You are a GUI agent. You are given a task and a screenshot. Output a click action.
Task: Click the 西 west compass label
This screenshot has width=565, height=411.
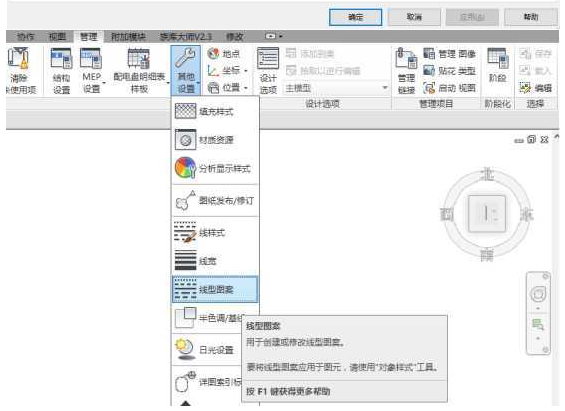click(447, 214)
